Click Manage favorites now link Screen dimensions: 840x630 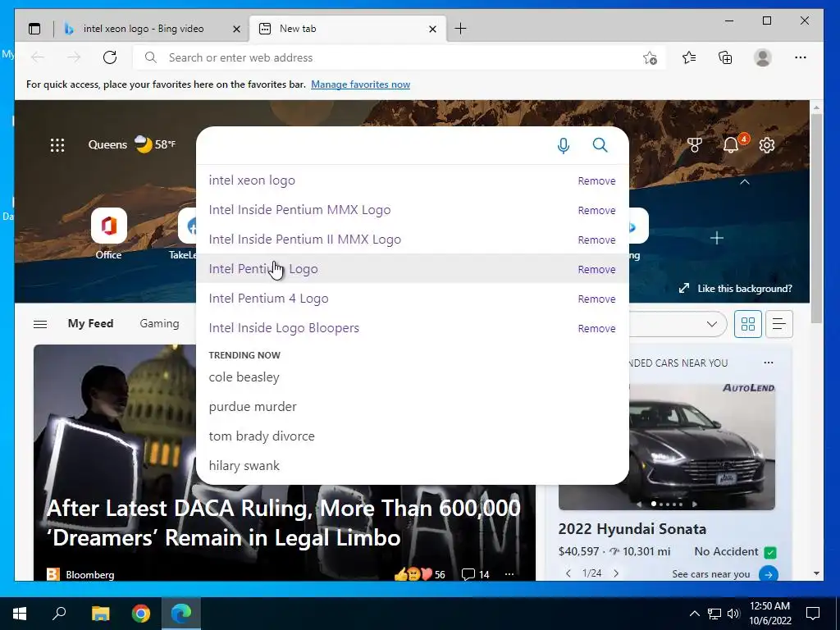click(x=361, y=84)
